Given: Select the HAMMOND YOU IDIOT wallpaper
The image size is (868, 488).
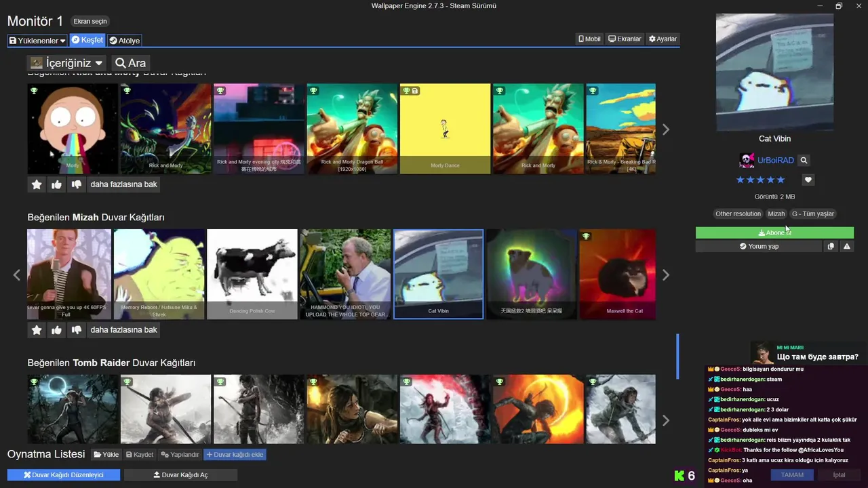Looking at the screenshot, I should [x=345, y=274].
